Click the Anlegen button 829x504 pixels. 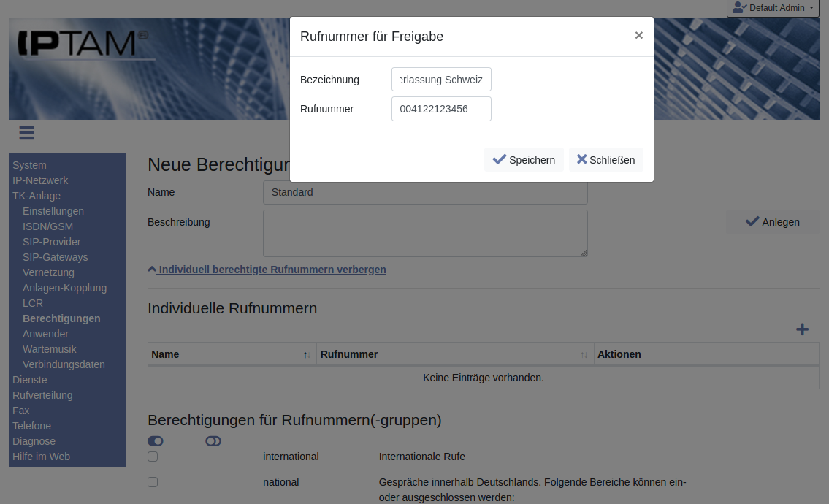point(772,222)
